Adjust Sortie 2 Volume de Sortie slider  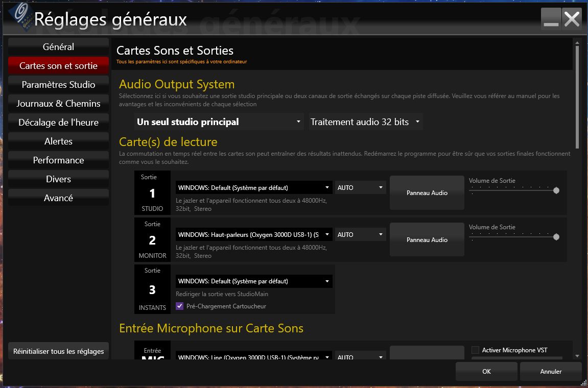[x=556, y=237]
